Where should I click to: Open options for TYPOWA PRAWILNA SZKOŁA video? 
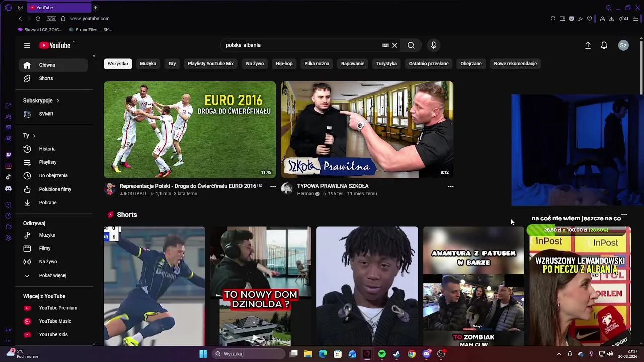[451, 186]
